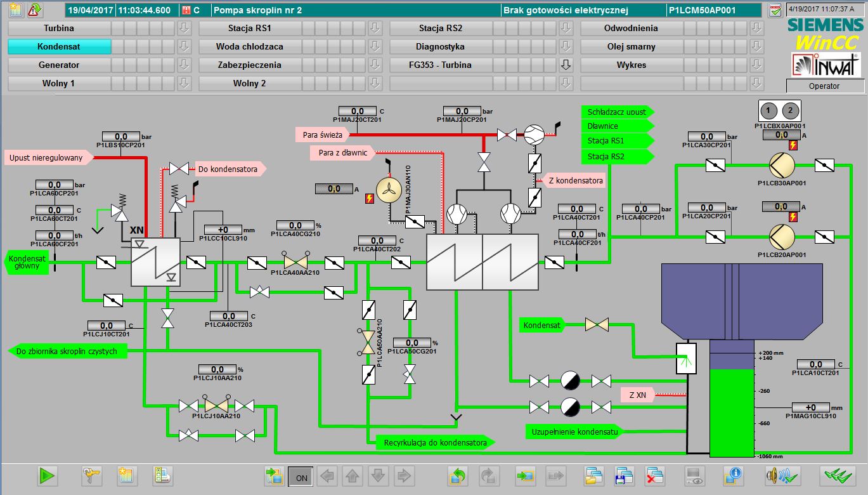
Task: Select pump 2 circle on P1LCBX0AP001
Action: pyautogui.click(x=790, y=111)
